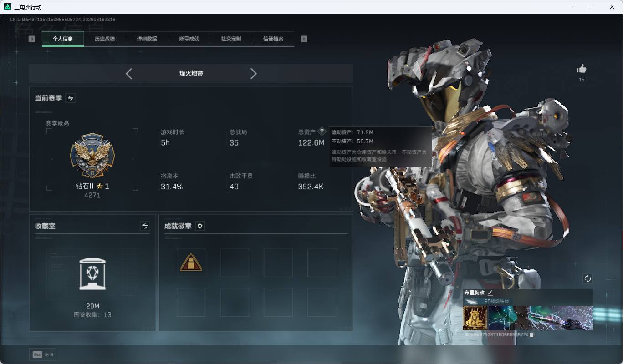Click the 撤离率 value 31.4%

(x=172, y=187)
